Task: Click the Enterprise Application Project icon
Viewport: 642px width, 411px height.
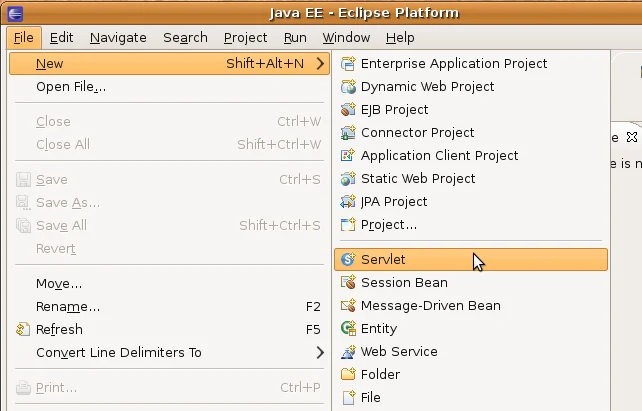Action: coord(348,64)
